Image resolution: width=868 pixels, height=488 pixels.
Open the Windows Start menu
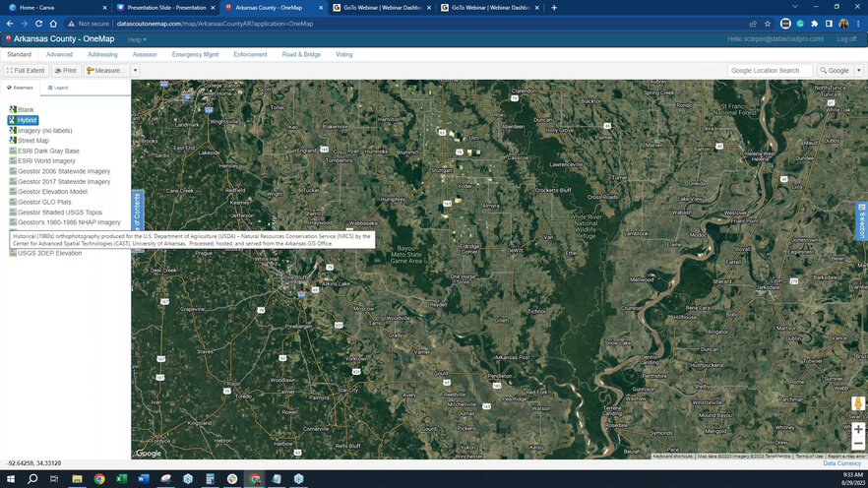point(11,478)
